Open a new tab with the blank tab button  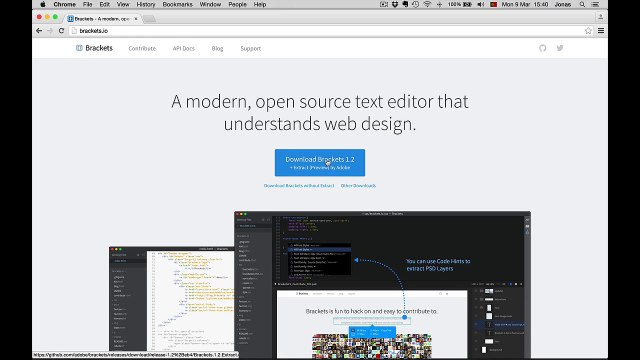149,19
